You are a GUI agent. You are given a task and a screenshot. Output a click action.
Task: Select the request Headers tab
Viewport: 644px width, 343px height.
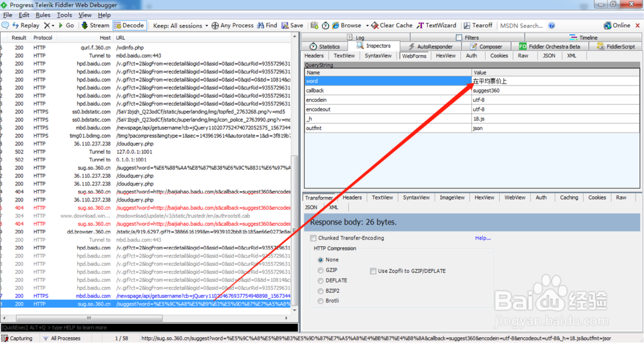click(314, 56)
